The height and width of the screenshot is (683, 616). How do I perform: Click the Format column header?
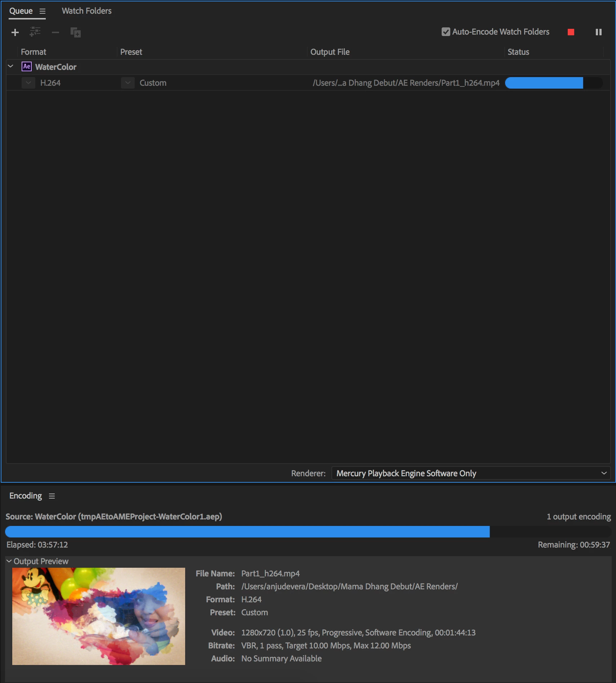point(34,52)
